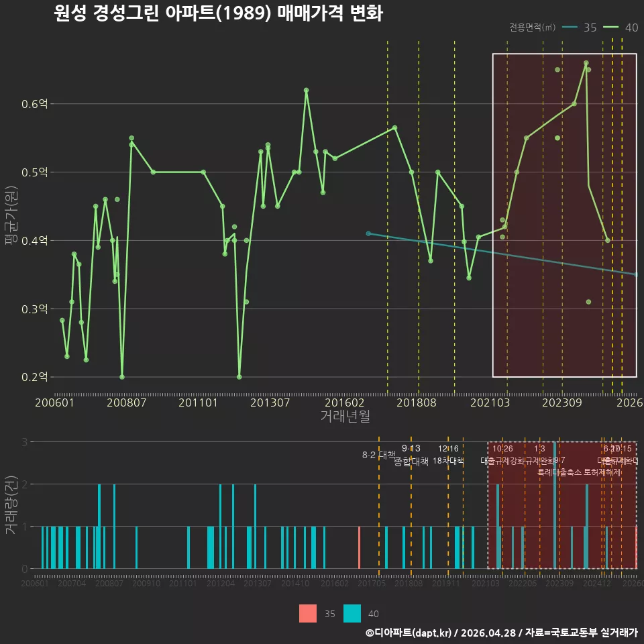Click the 200601 x-axis label on price chart
This screenshot has width=644, height=644.
coord(54,402)
